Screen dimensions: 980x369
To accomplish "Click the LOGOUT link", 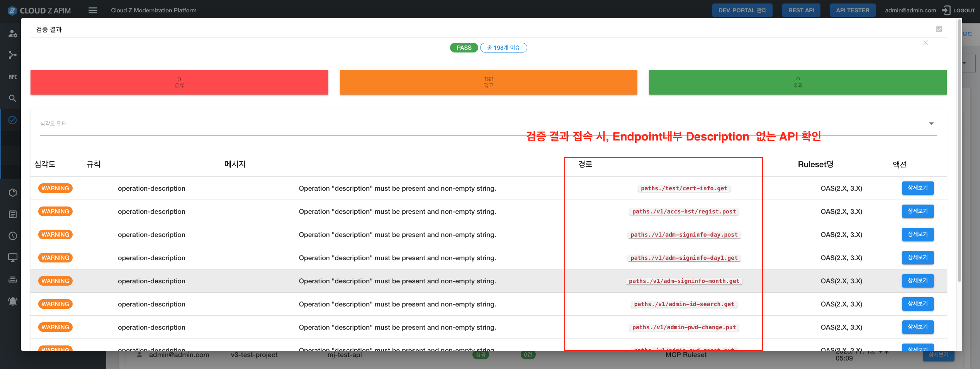I will click(x=959, y=10).
